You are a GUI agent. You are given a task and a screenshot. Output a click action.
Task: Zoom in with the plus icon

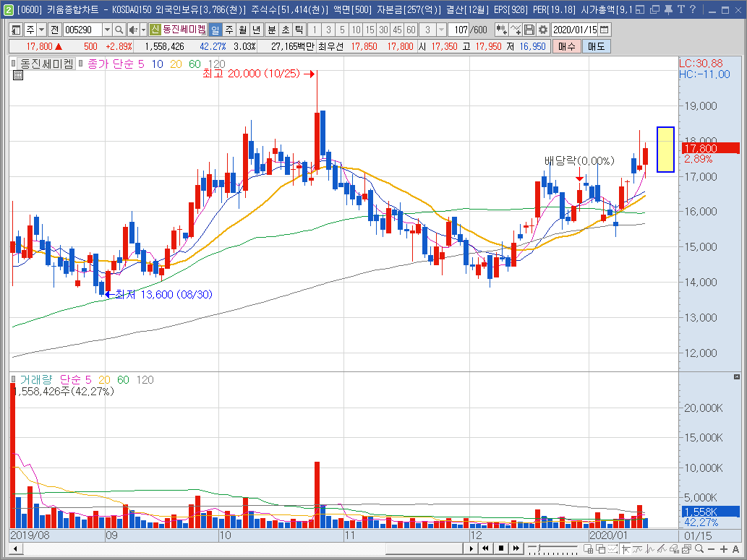pyautogui.click(x=724, y=549)
